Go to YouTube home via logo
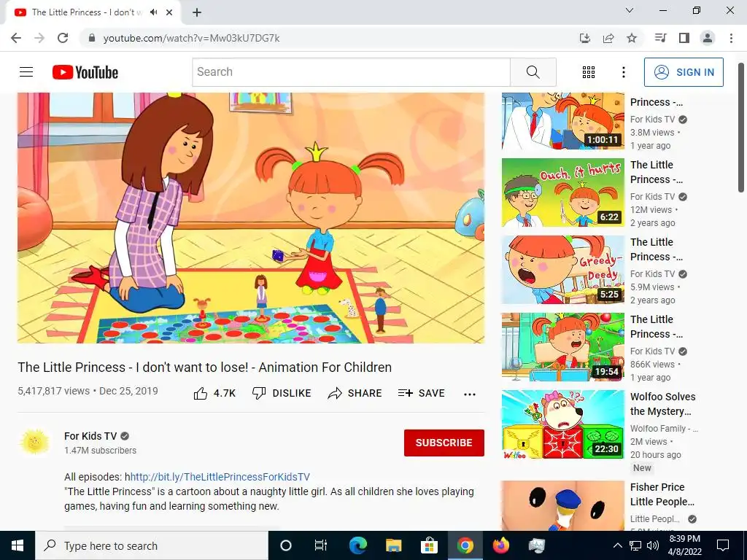Viewport: 747px width, 560px height. pyautogui.click(x=85, y=72)
